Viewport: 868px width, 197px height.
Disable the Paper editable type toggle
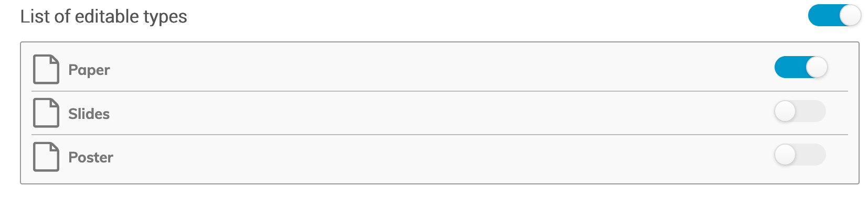[x=801, y=67]
